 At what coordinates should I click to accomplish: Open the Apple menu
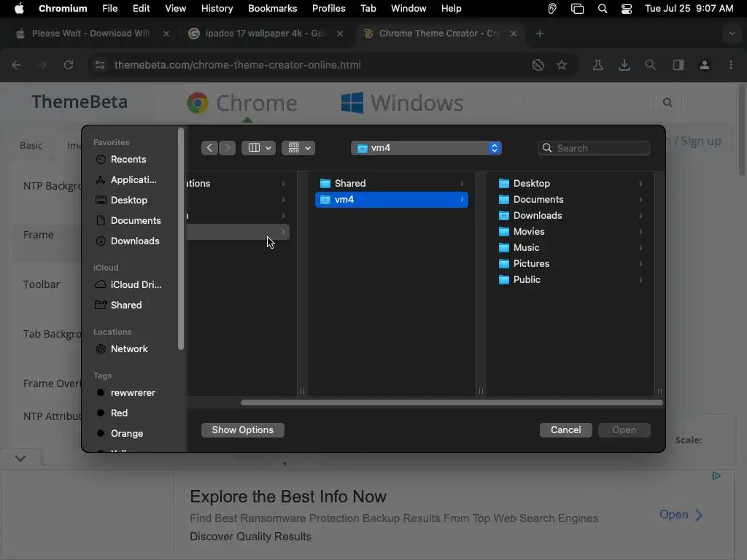pos(19,9)
